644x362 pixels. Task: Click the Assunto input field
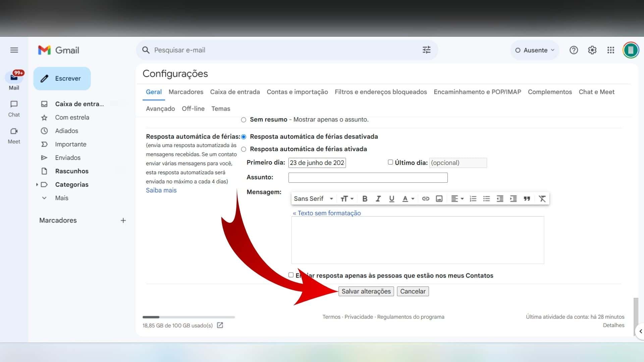[x=368, y=177]
